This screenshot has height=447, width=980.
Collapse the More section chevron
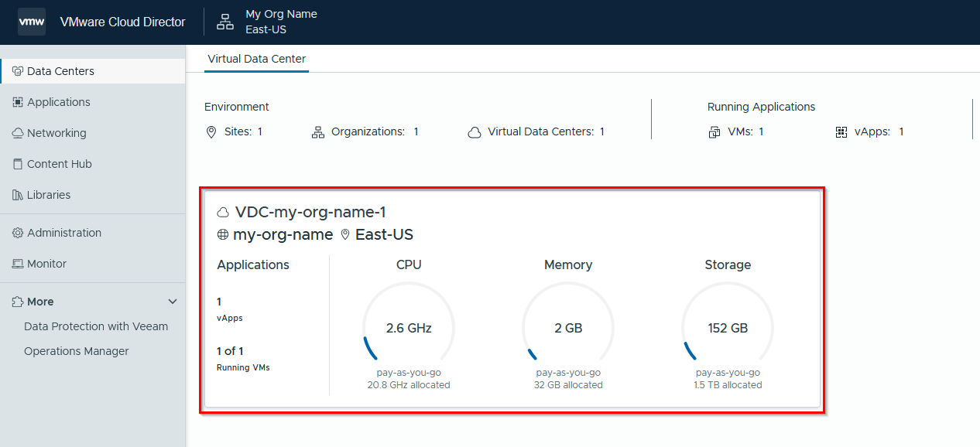173,302
